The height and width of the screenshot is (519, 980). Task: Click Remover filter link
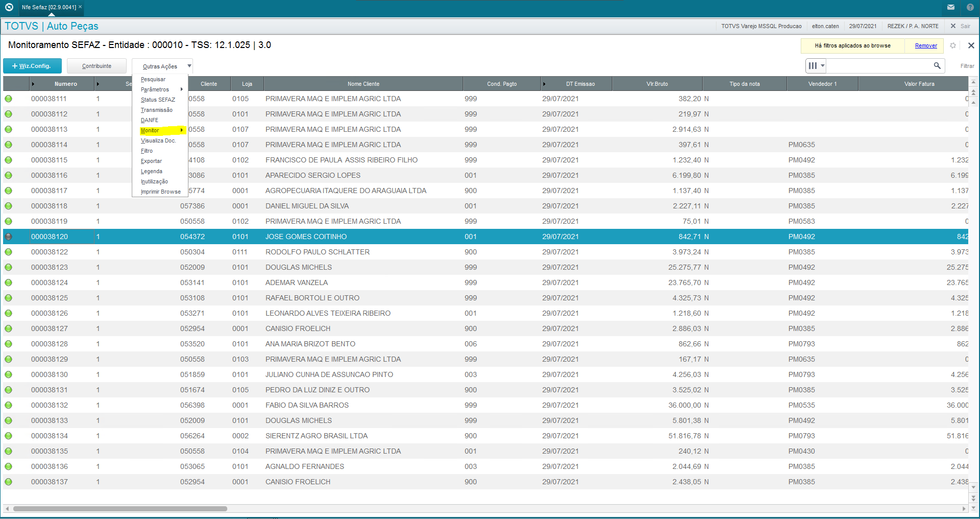[926, 45]
